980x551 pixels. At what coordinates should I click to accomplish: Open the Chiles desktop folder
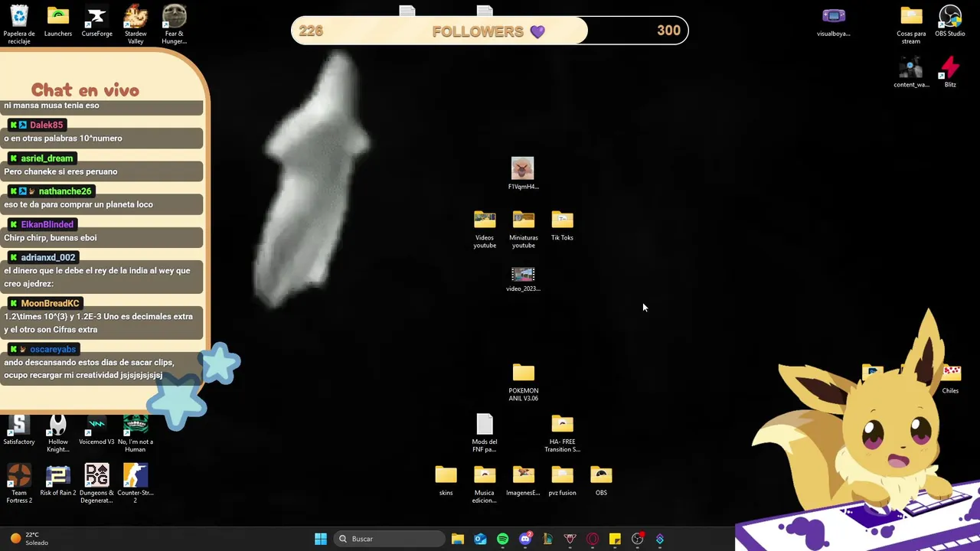[x=950, y=380]
